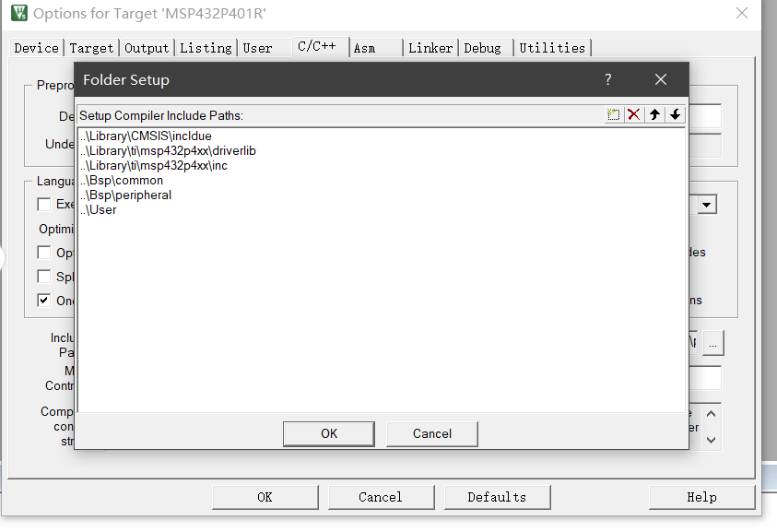The width and height of the screenshot is (777, 532).
Task: Open the Linker tab
Action: 430,48
